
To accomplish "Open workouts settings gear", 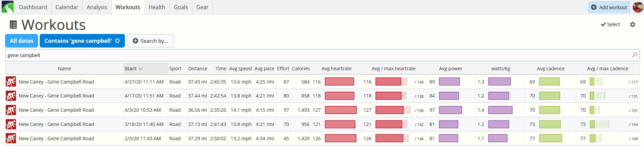I will tap(632, 24).
